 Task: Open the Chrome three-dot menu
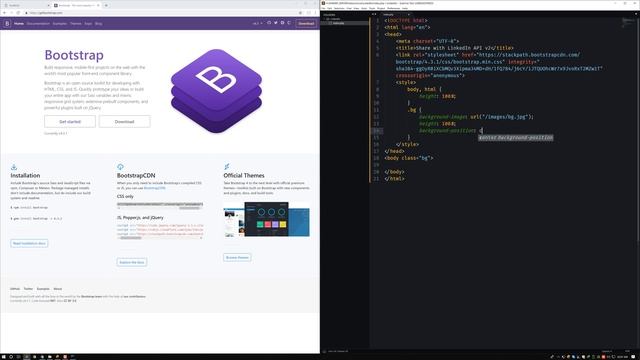[x=315, y=13]
